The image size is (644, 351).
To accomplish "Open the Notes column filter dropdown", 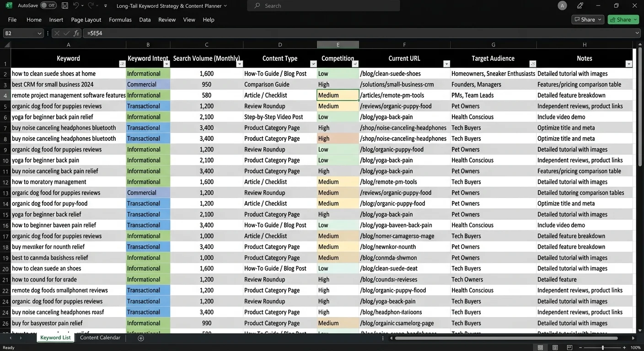I will [x=629, y=64].
